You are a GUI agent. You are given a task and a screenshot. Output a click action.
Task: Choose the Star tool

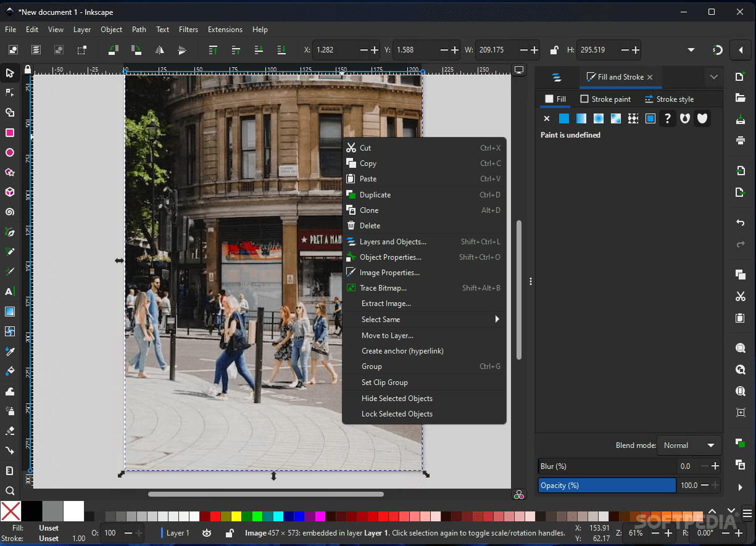[10, 172]
